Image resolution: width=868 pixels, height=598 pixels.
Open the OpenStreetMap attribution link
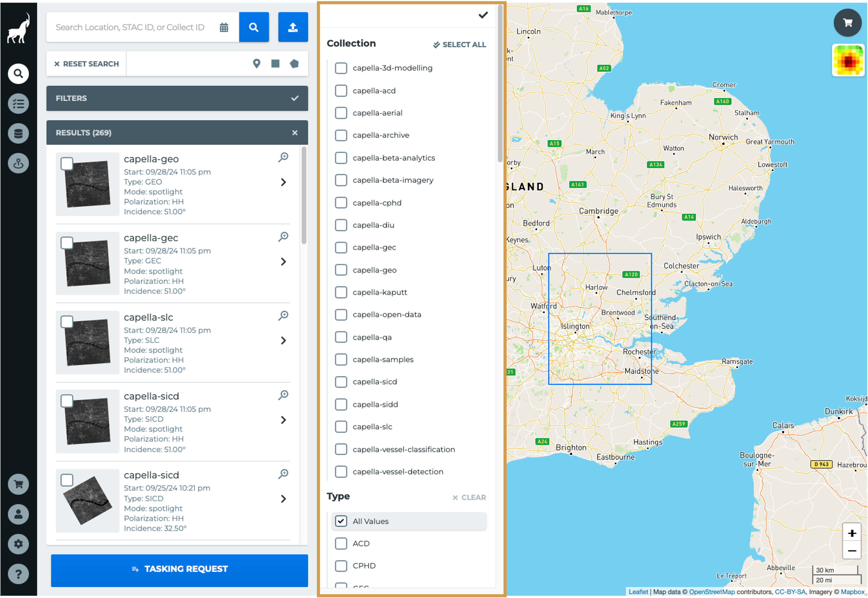point(712,592)
